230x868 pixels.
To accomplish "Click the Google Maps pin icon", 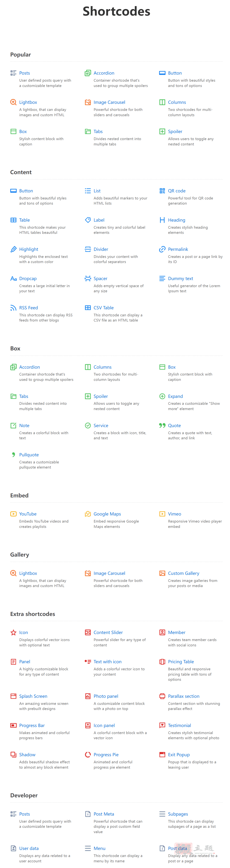I will 88,514.
